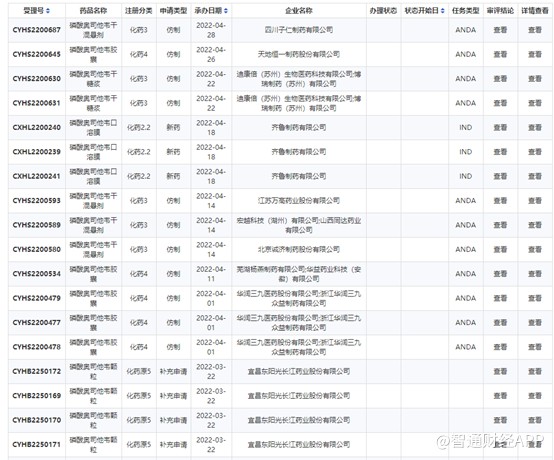View 审评结论 for CYHS2200631
Screen dimensions: 554x460
(x=500, y=103)
